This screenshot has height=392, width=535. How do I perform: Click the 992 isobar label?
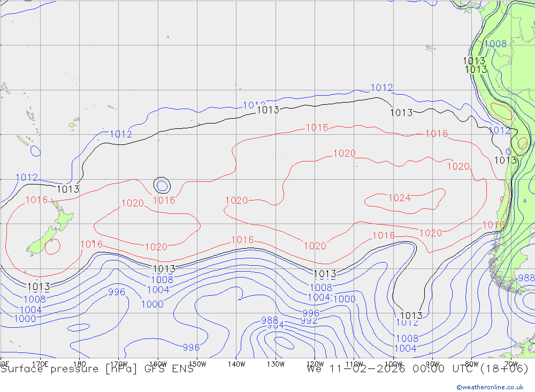tap(309, 321)
